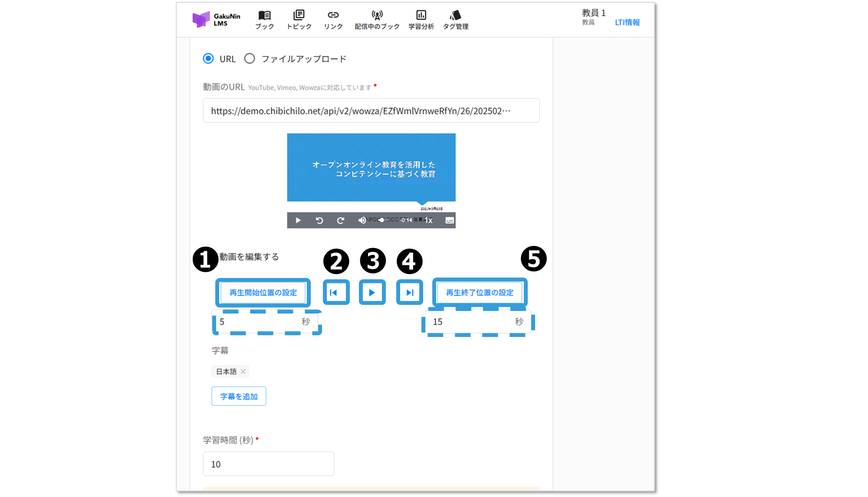Remove the 日本語 subtitle chip
The height and width of the screenshot is (497, 868).
point(243,372)
